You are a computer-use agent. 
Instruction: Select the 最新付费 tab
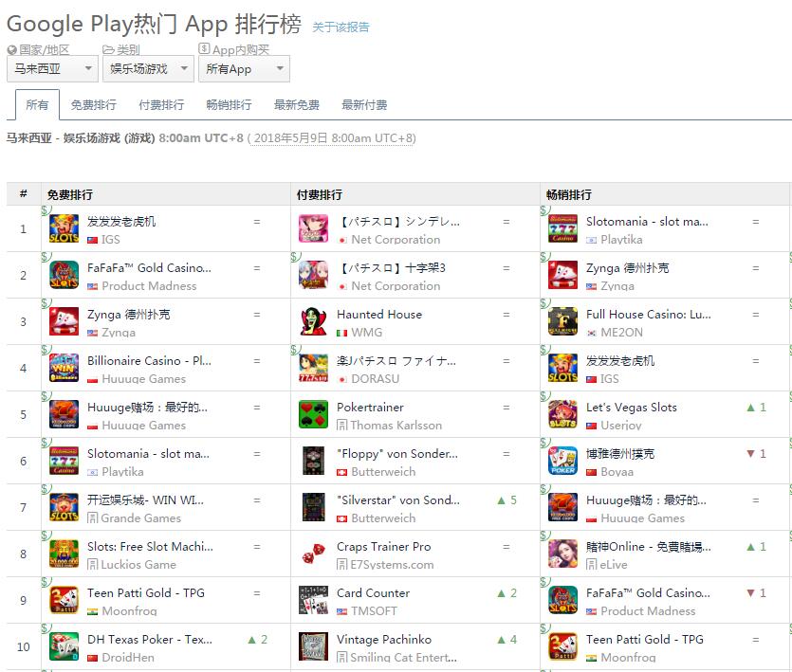point(364,105)
